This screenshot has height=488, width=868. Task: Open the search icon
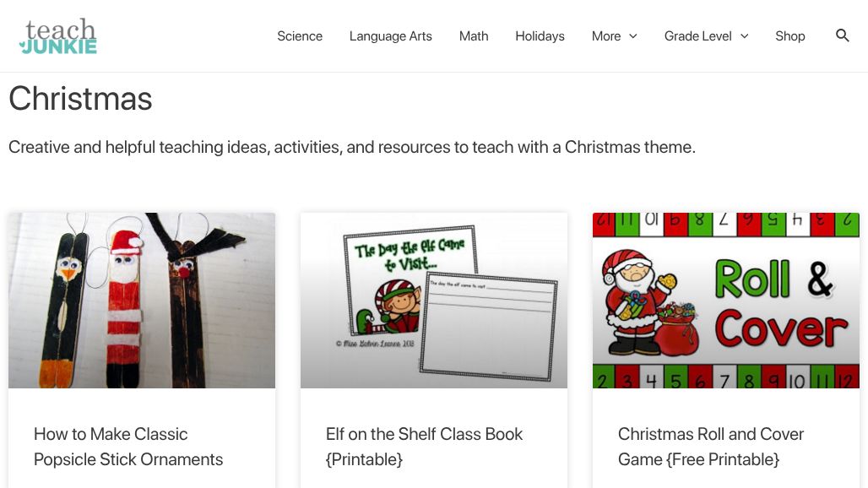[843, 35]
